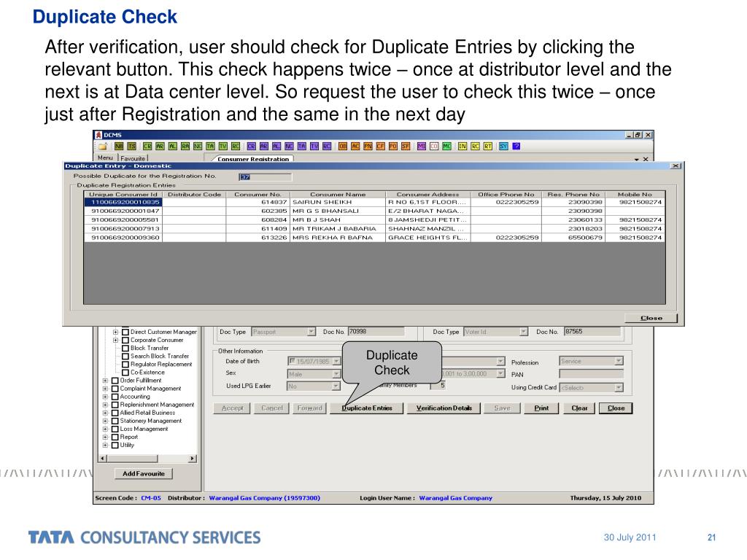Switch to the Favourite tab
747x560 pixels.
tap(133, 158)
